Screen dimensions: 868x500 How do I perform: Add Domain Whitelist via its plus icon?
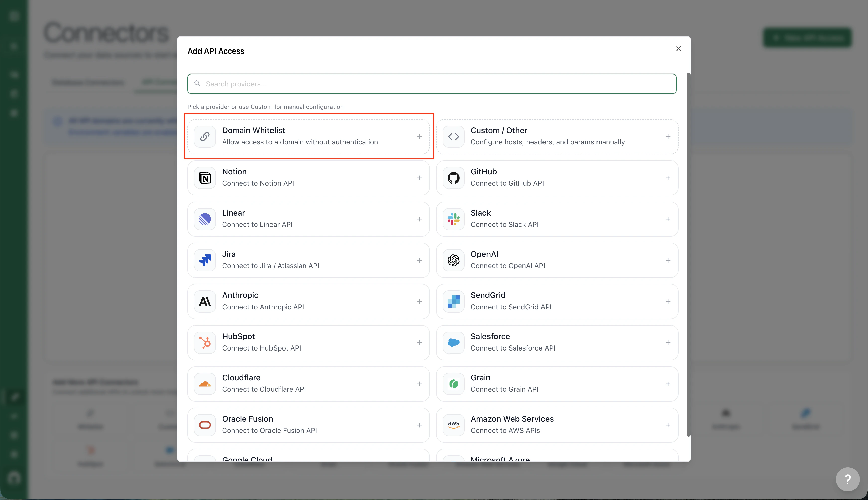tap(419, 137)
